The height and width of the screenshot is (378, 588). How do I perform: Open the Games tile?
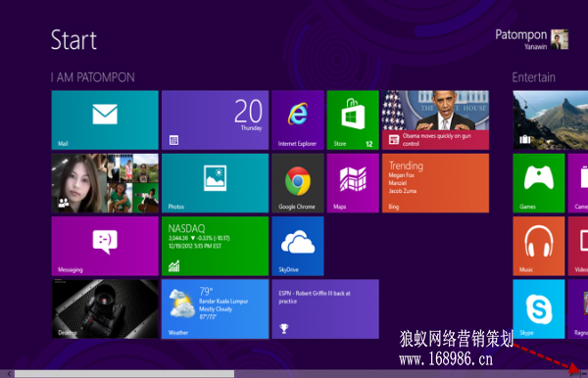[538, 183]
